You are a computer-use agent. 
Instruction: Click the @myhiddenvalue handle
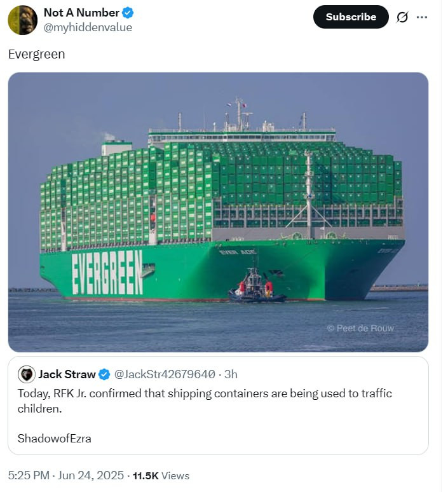click(x=88, y=27)
